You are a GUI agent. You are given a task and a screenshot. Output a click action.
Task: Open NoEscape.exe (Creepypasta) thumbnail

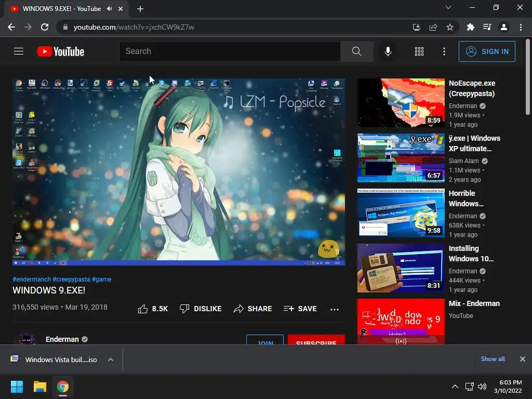[x=401, y=103]
